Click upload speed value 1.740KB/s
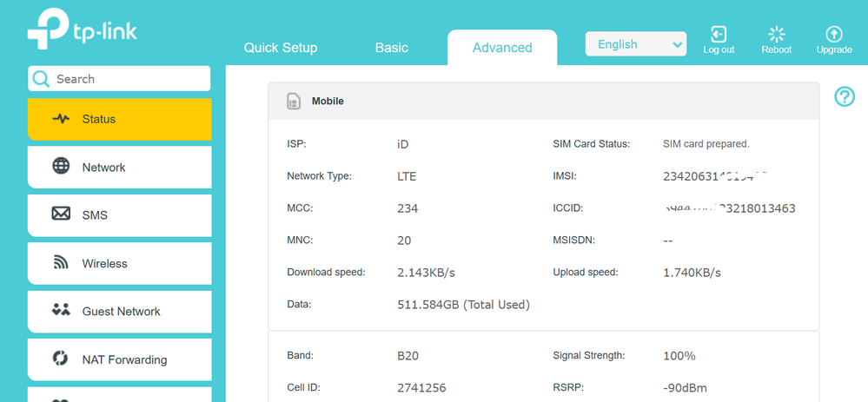Screen dimensions: 868x402 click(x=692, y=273)
